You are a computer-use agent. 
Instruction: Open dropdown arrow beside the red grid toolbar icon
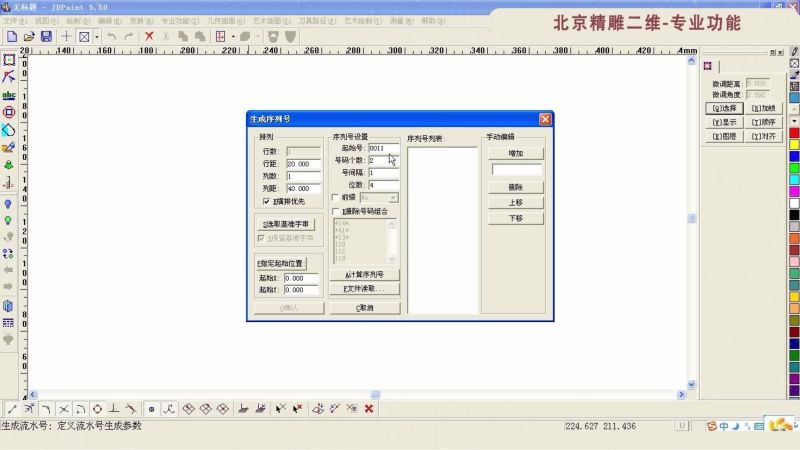pos(232,36)
